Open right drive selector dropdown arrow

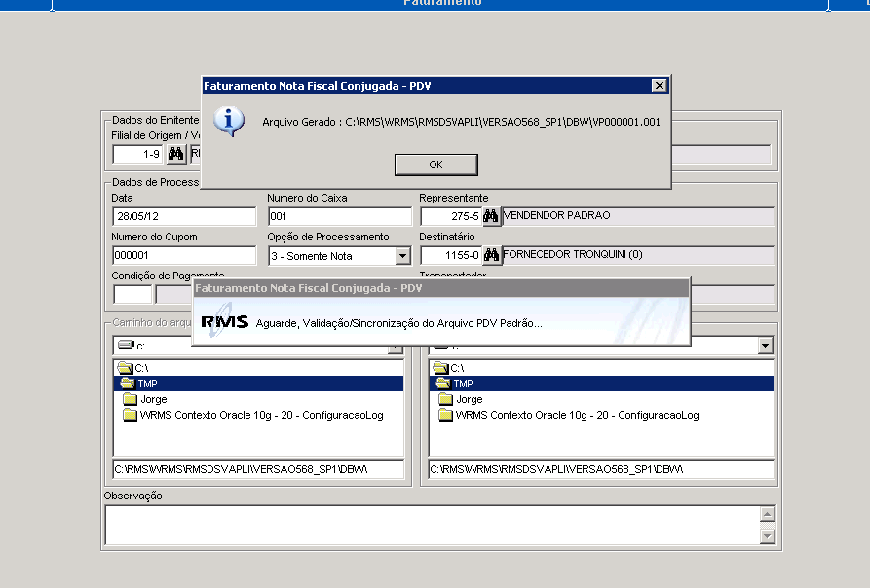point(765,346)
